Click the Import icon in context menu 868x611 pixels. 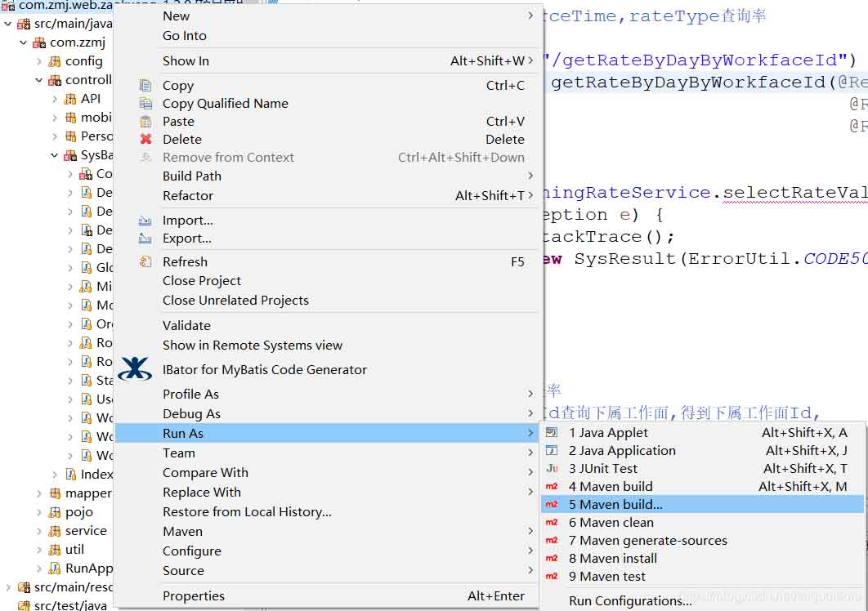(x=145, y=221)
